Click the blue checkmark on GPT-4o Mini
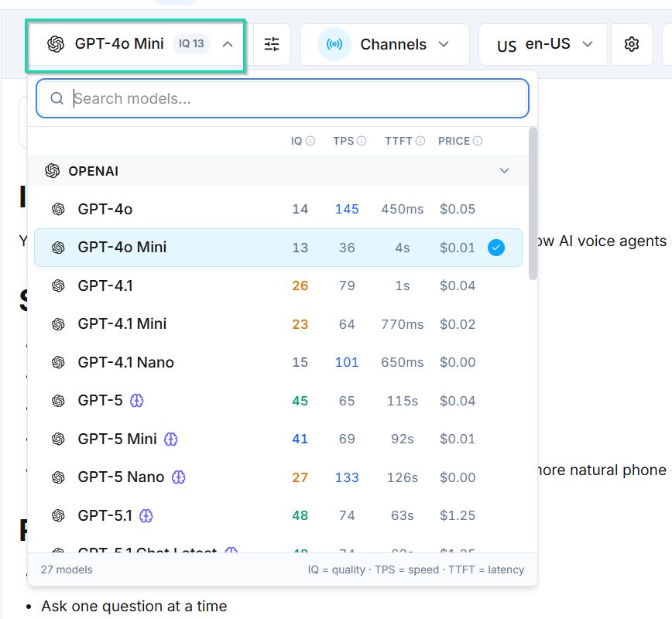Viewport: 672px width, 619px height. [x=496, y=248]
